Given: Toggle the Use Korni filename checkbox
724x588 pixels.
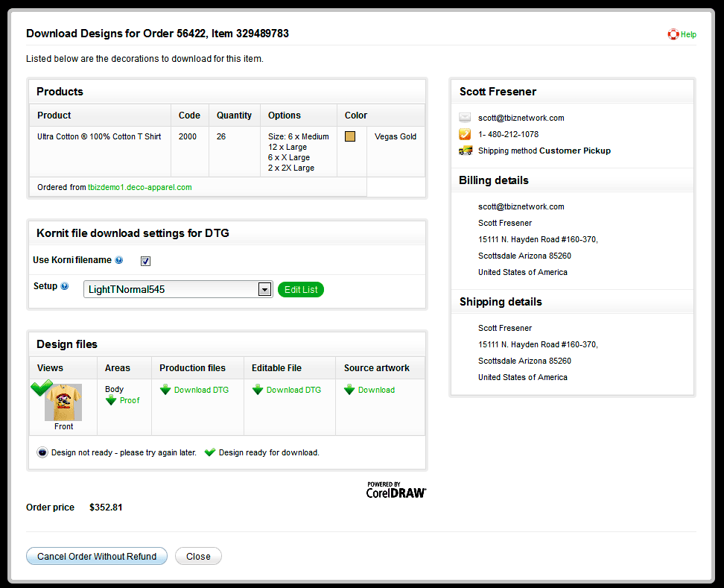Looking at the screenshot, I should coord(145,261).
